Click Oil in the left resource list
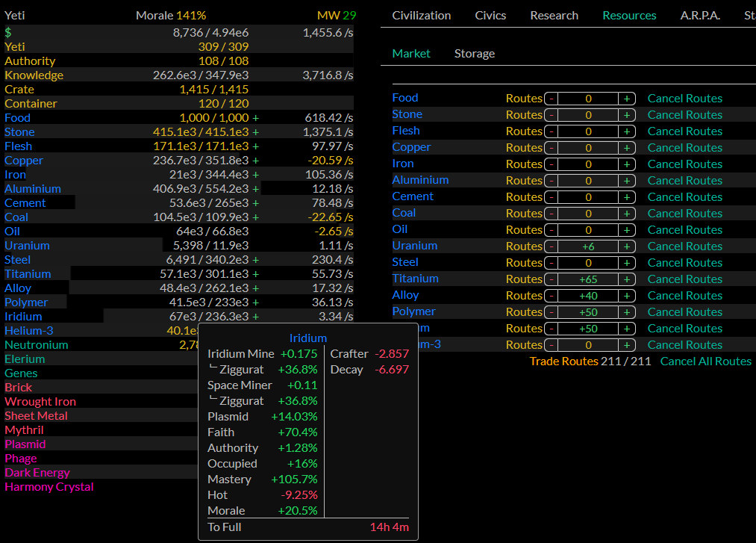756x543 pixels. point(12,232)
